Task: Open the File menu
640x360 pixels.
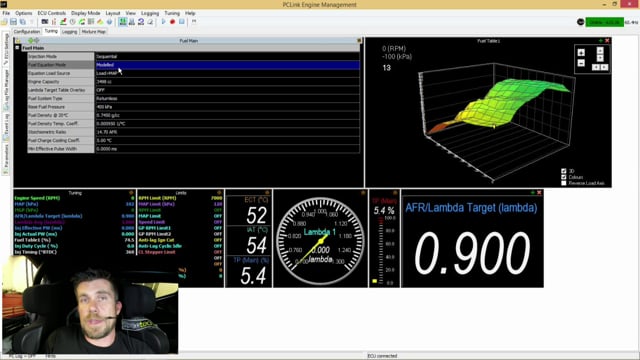Action: pyautogui.click(x=6, y=13)
